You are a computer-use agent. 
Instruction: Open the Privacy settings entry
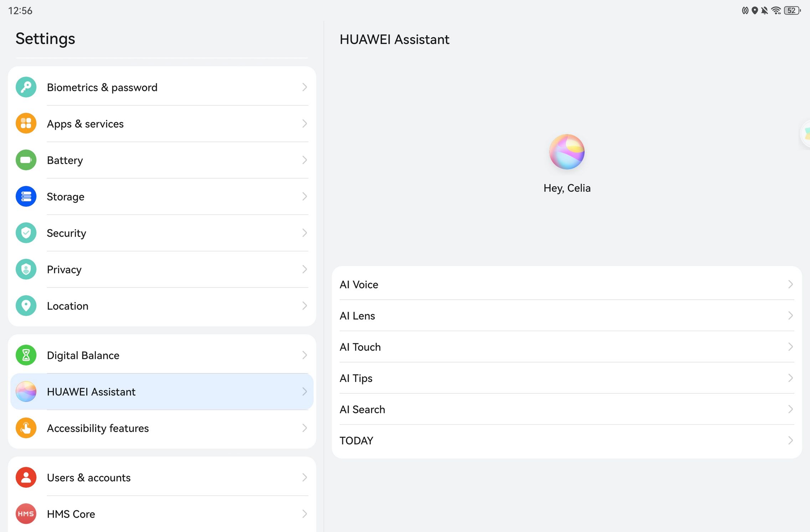pyautogui.click(x=162, y=269)
